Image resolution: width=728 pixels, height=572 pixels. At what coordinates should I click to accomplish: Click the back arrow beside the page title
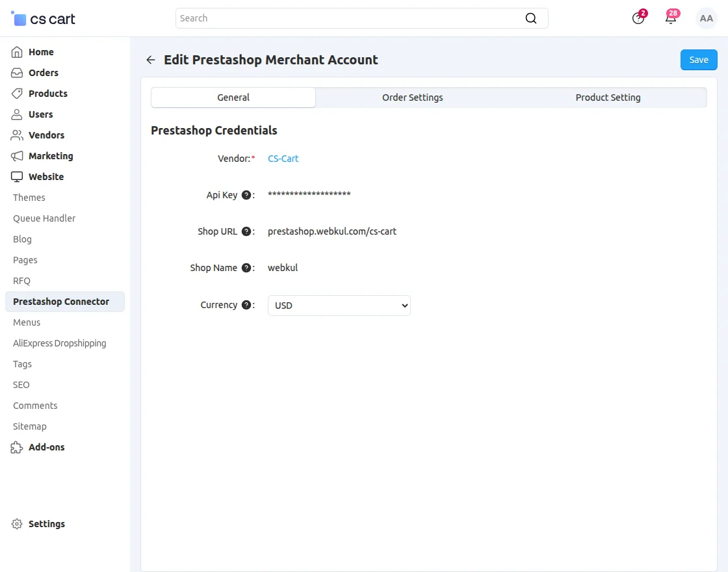pyautogui.click(x=151, y=60)
